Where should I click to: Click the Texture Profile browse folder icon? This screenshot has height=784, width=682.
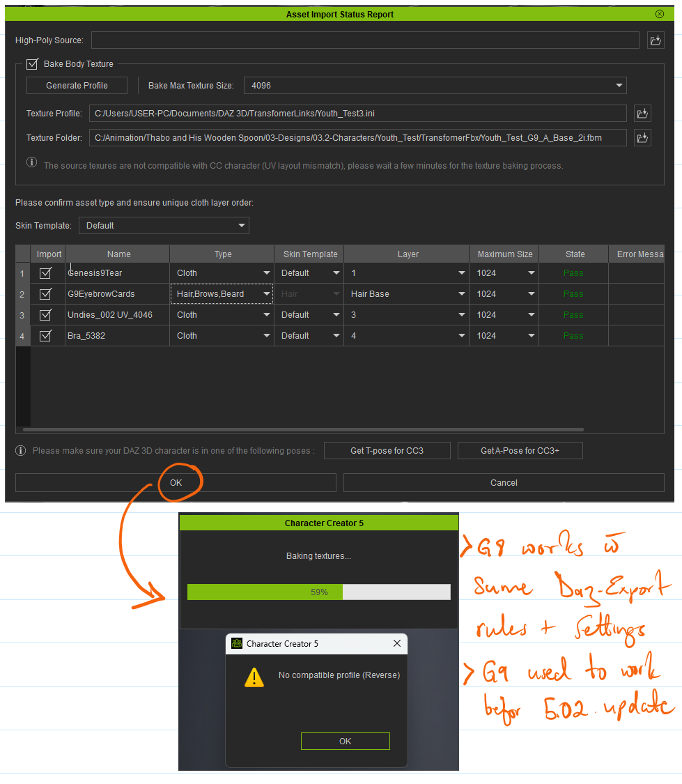tap(642, 113)
